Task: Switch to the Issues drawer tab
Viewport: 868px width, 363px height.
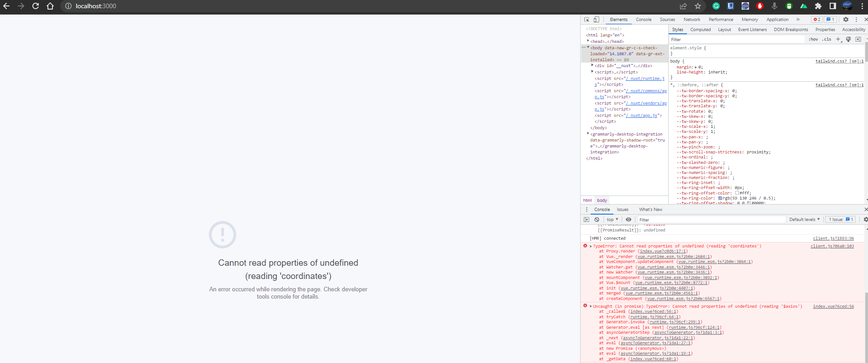Action: [x=623, y=210]
